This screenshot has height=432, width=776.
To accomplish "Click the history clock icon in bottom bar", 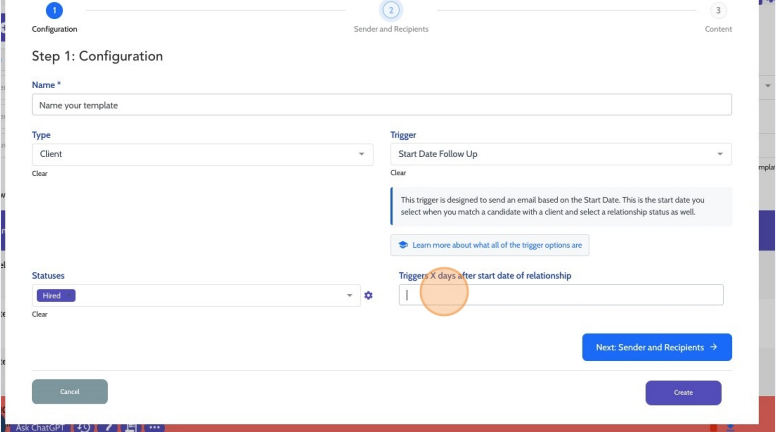I will point(83,427).
